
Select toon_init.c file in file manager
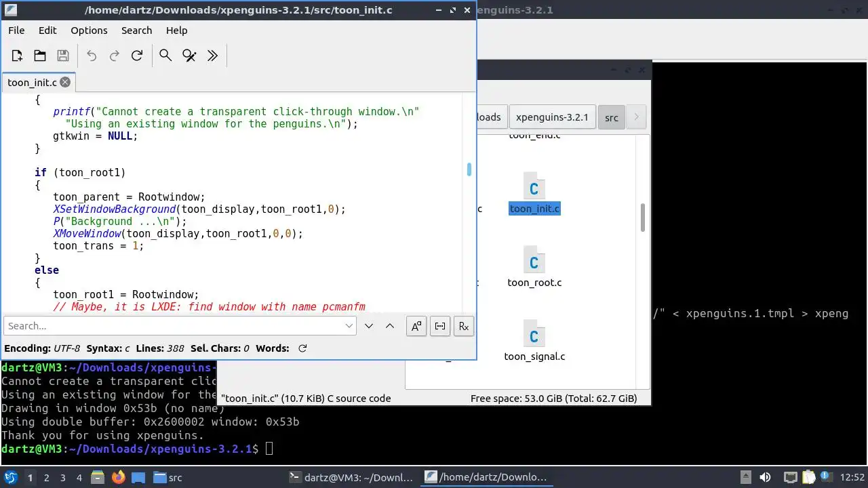[534, 195]
